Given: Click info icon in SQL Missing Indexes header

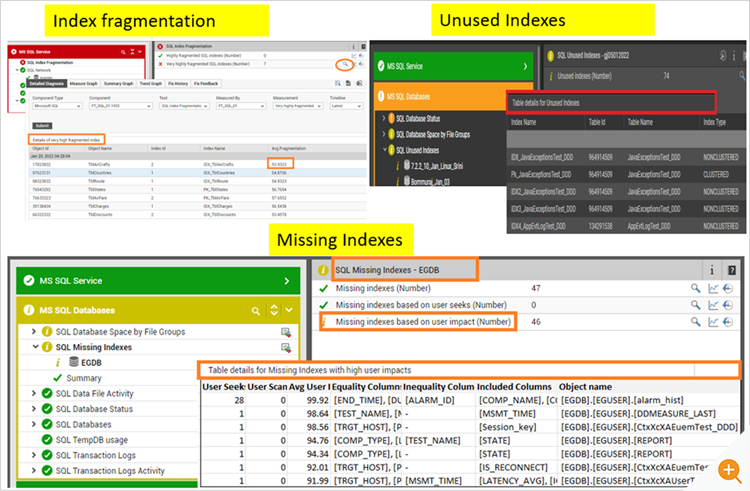Looking at the screenshot, I should (712, 270).
